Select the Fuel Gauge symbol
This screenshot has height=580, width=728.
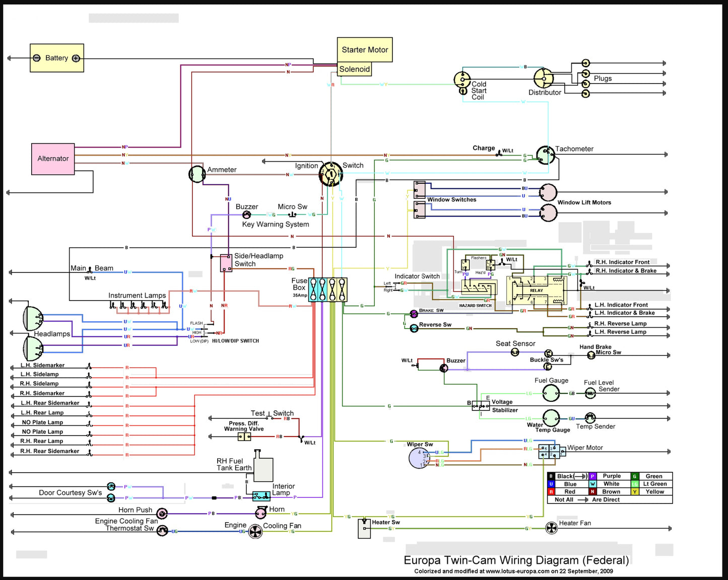tap(551, 393)
